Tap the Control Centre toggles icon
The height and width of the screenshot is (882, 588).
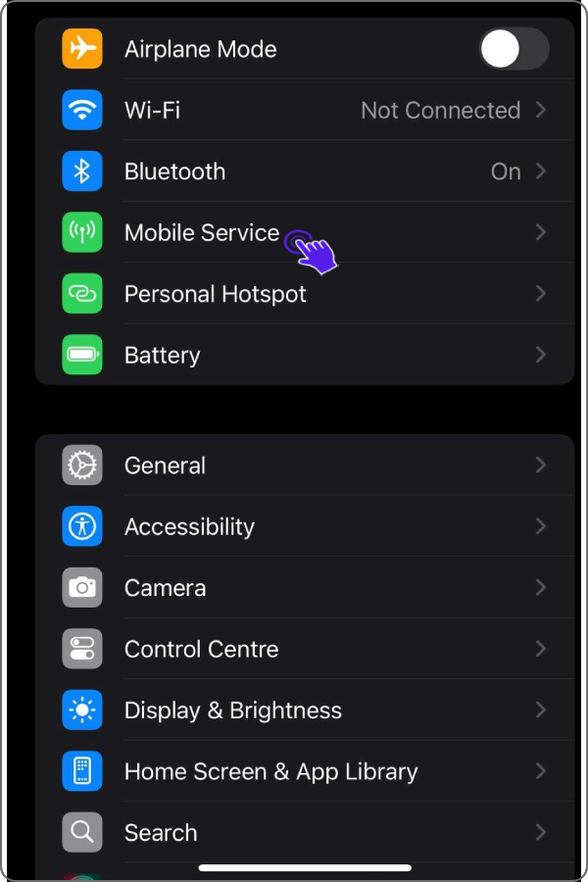(x=82, y=649)
